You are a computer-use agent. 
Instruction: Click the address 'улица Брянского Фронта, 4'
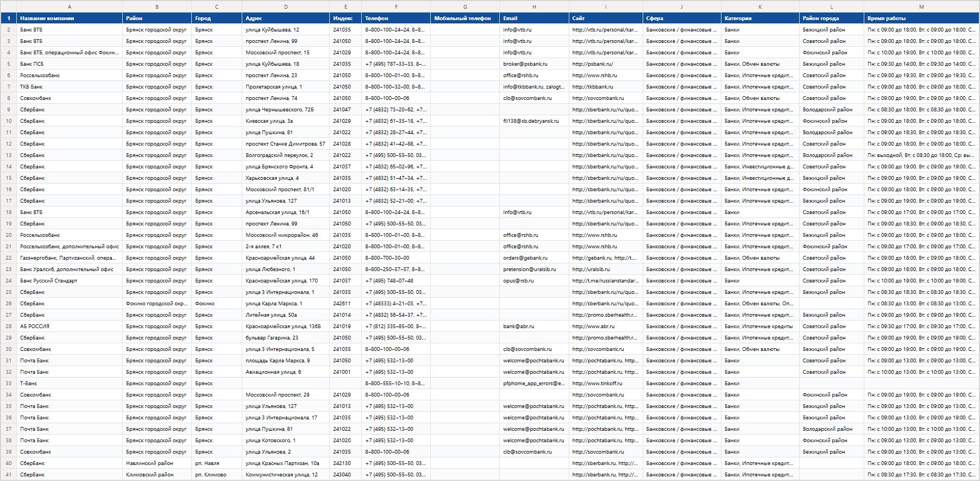[286, 167]
